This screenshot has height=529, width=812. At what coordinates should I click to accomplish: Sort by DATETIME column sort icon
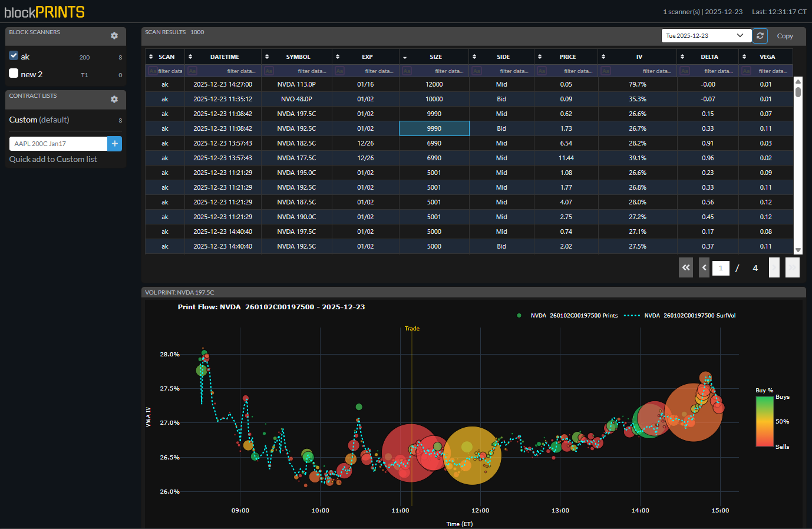[190, 57]
